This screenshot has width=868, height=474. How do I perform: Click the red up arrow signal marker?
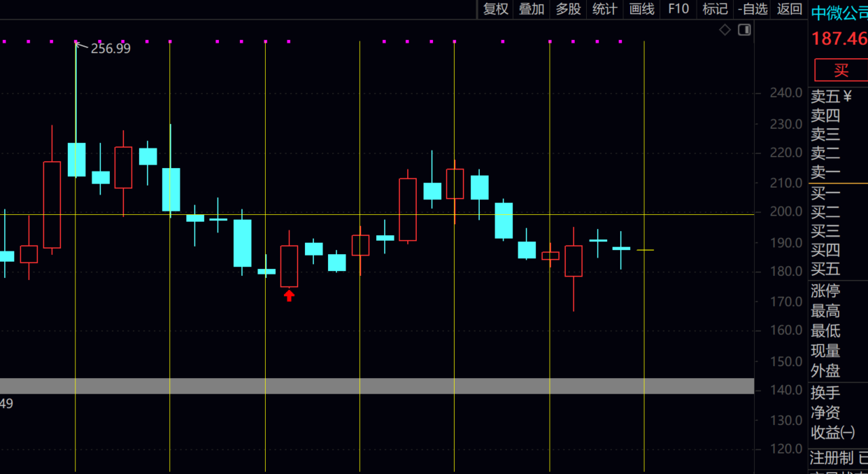point(289,296)
